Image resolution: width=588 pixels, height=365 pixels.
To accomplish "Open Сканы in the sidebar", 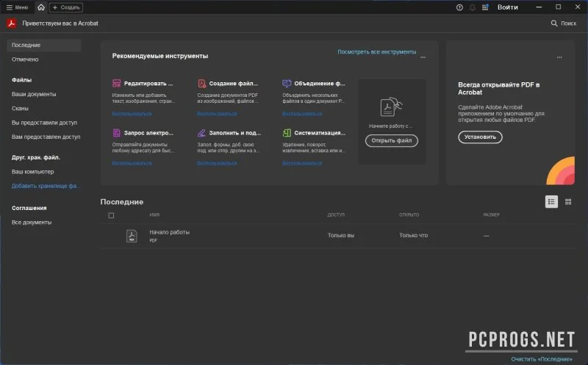I will 20,108.
